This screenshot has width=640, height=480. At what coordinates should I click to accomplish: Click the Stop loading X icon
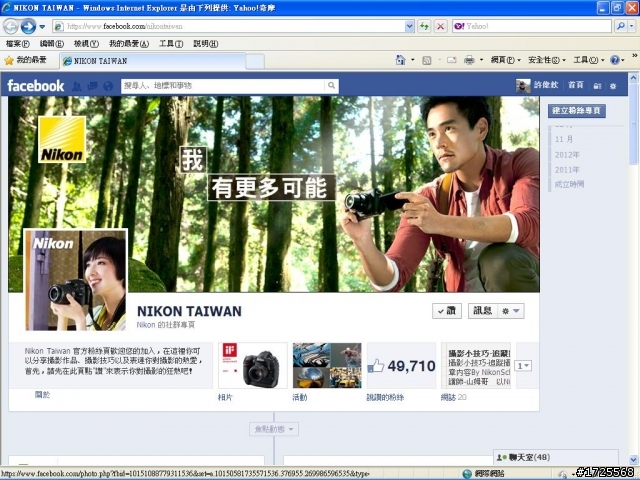[440, 27]
